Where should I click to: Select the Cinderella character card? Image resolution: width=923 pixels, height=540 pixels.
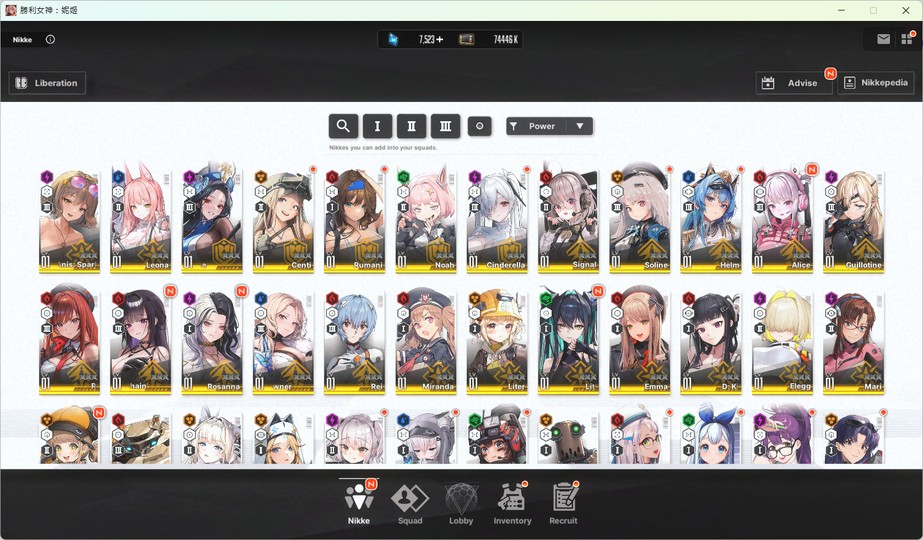click(x=497, y=220)
